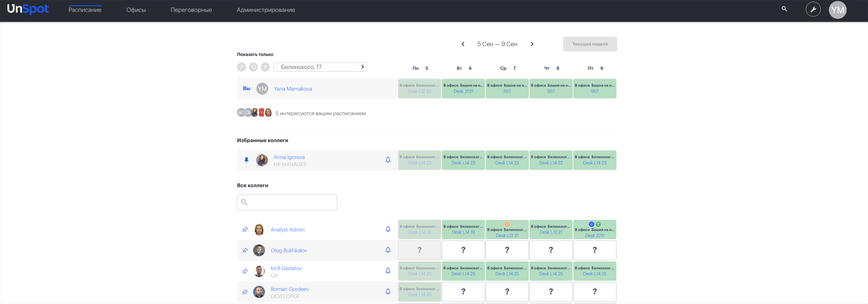Open Analyst Admin's Tuesday Desk L14 19
The height and width of the screenshot is (304, 868).
pos(463,229)
